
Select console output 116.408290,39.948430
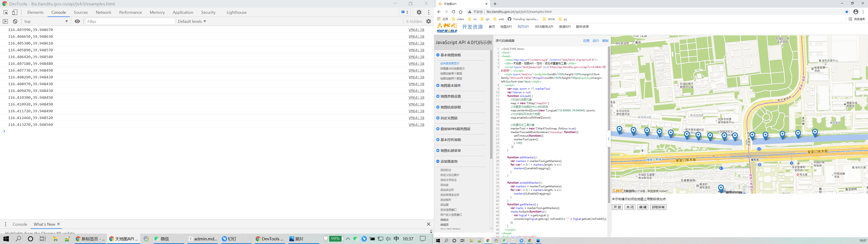pyautogui.click(x=30, y=77)
